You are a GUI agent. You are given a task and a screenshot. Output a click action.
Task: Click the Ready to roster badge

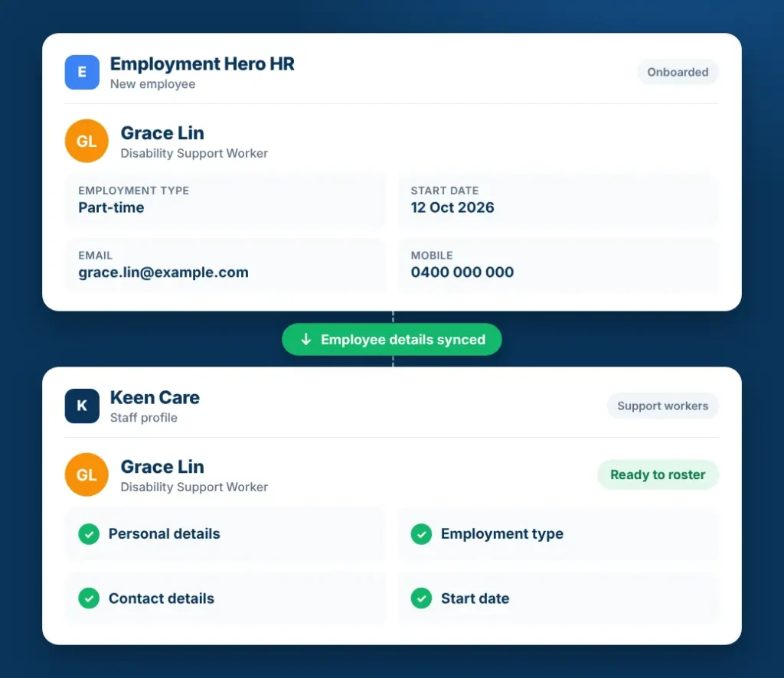(x=658, y=474)
